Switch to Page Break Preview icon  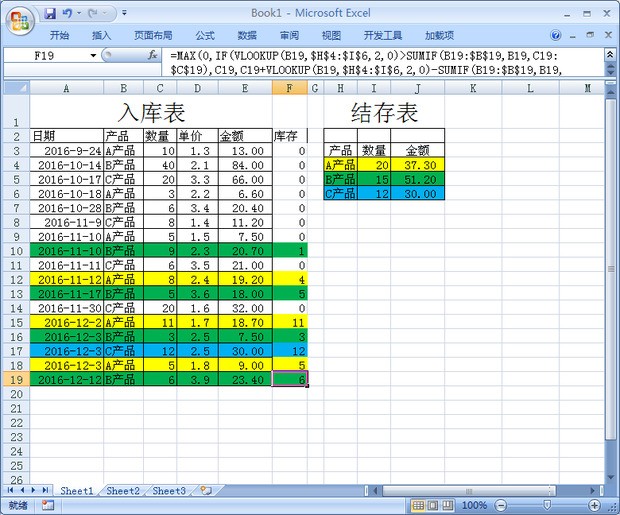coord(448,505)
